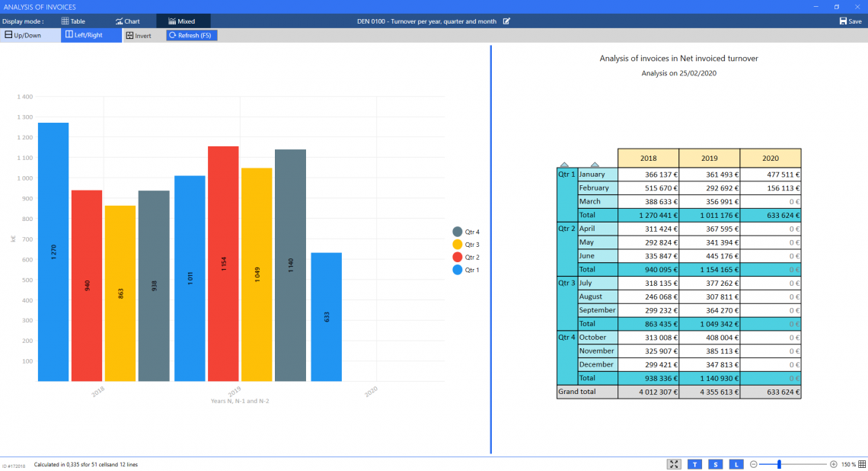The height and width of the screenshot is (471, 868).
Task: Click the 1 154 red bar for 2019
Action: [x=223, y=264]
